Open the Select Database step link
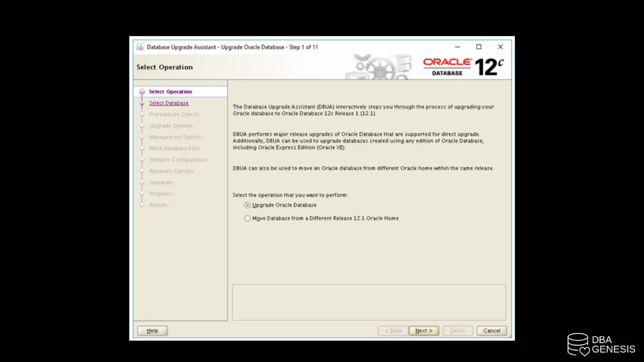Viewport: 644px width, 362px height. coord(169,103)
